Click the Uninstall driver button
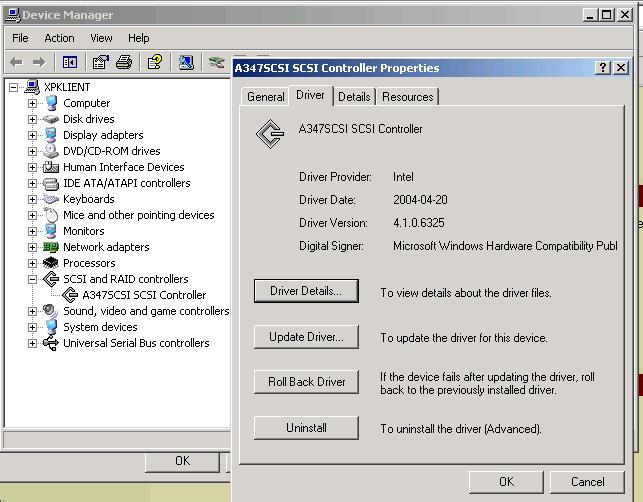The height and width of the screenshot is (502, 643). [x=306, y=428]
